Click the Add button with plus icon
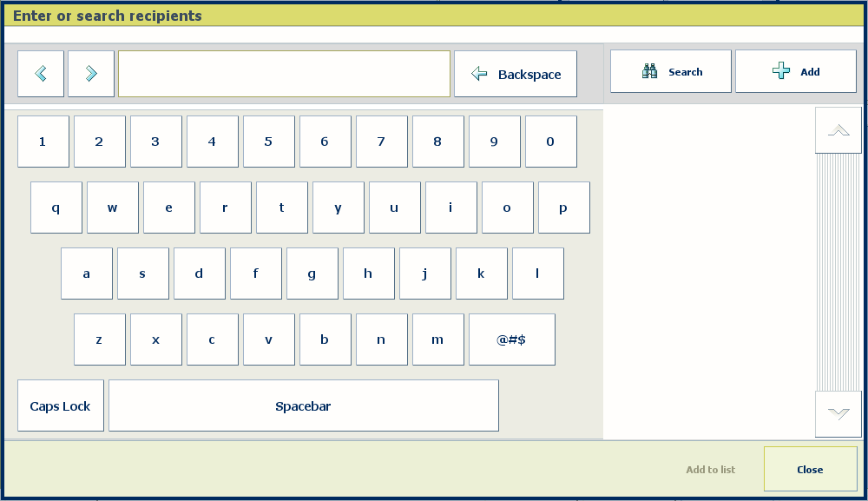The height and width of the screenshot is (501, 868). pos(795,71)
